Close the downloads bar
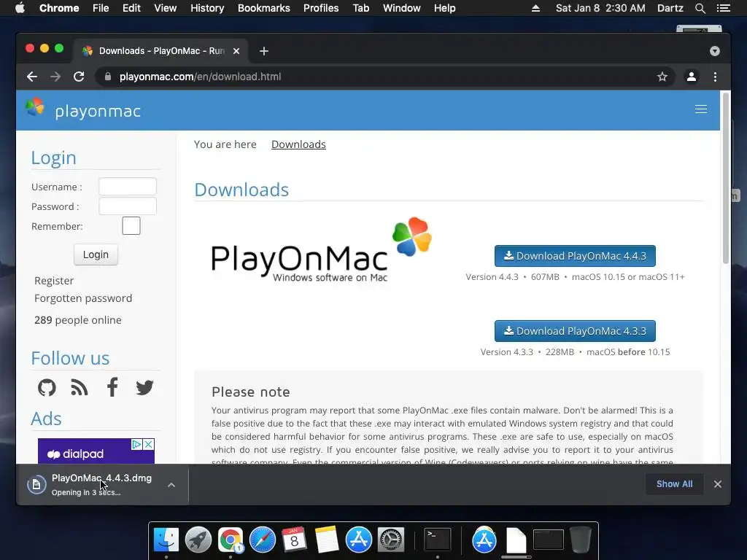The image size is (747, 560). [718, 484]
